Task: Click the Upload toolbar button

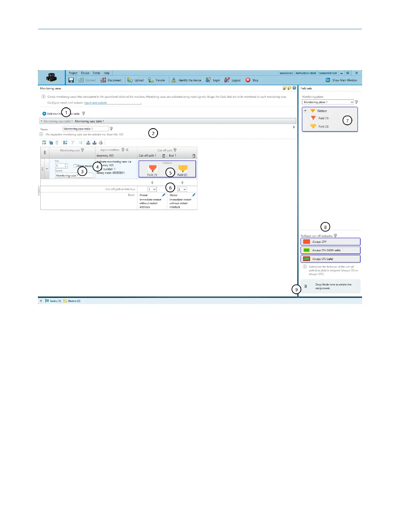Action: pos(135,80)
